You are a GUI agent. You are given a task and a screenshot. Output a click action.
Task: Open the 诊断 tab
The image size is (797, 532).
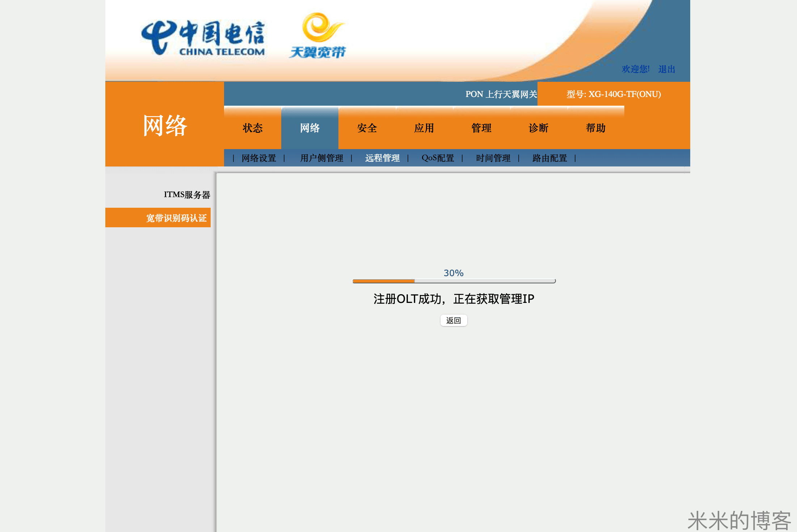click(x=538, y=128)
